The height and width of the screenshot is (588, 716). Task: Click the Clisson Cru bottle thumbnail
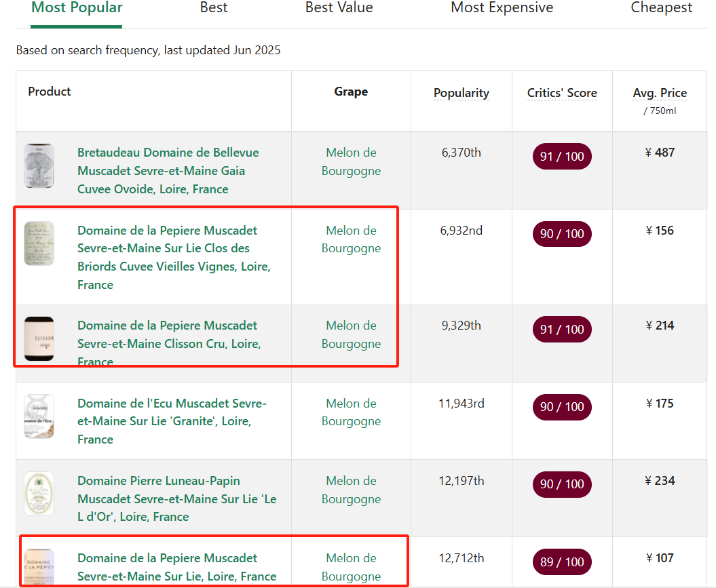[39, 338]
